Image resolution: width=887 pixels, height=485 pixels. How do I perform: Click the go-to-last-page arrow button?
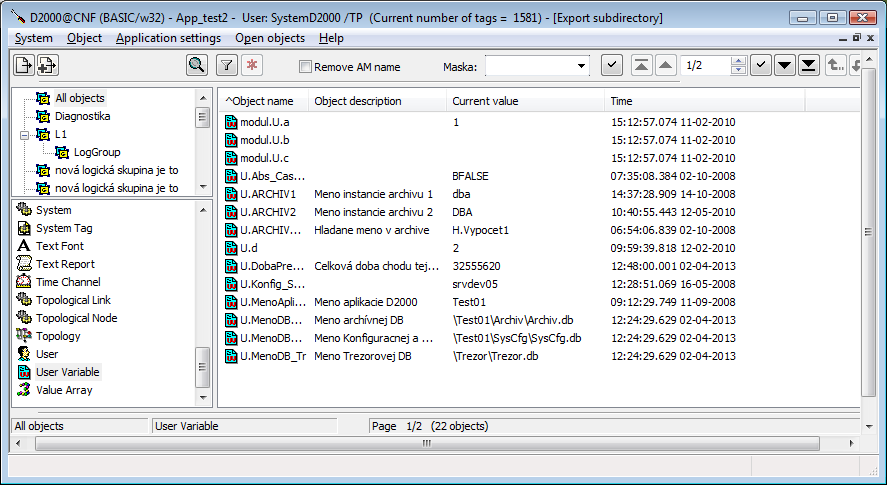(x=810, y=65)
